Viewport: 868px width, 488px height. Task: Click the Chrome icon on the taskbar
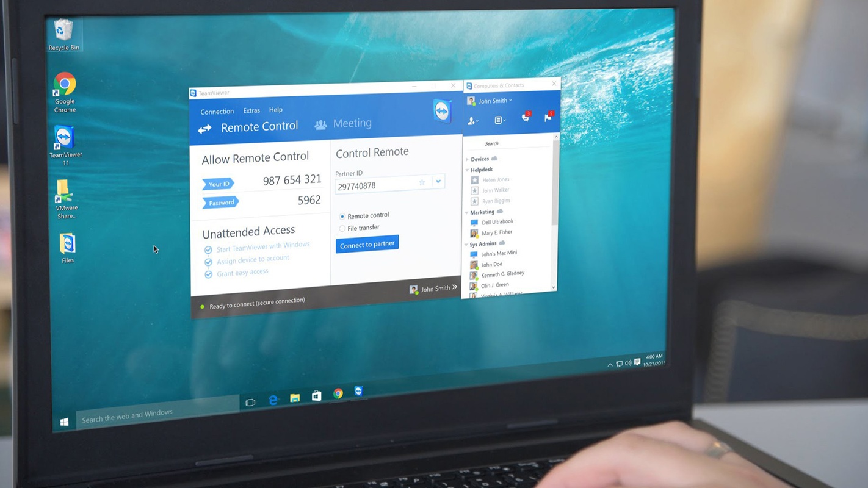tap(338, 393)
